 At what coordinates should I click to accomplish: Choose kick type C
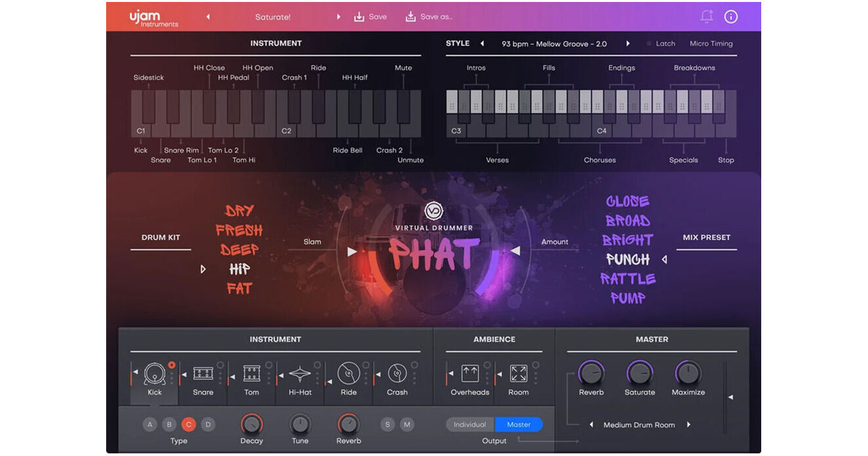click(x=189, y=425)
